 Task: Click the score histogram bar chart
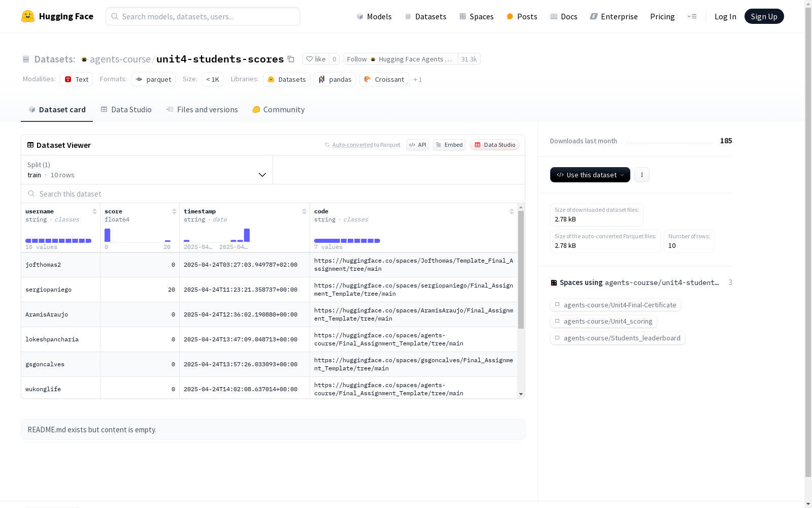click(x=138, y=235)
